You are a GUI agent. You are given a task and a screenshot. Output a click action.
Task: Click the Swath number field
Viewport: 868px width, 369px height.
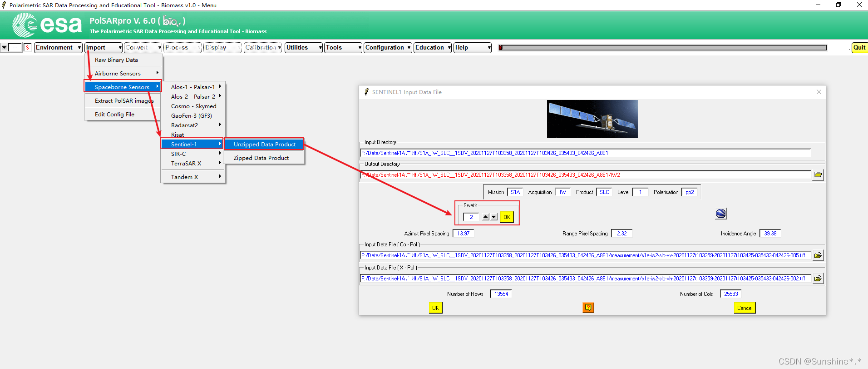471,217
